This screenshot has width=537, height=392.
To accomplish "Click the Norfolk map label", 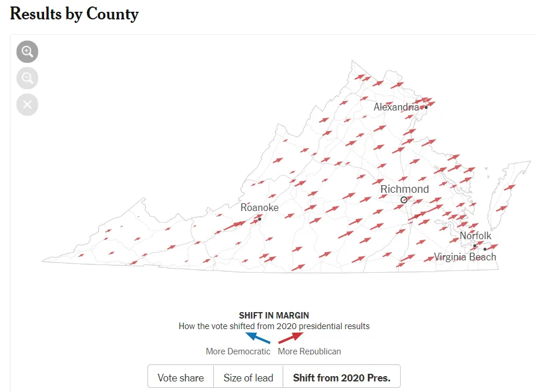I will click(475, 236).
